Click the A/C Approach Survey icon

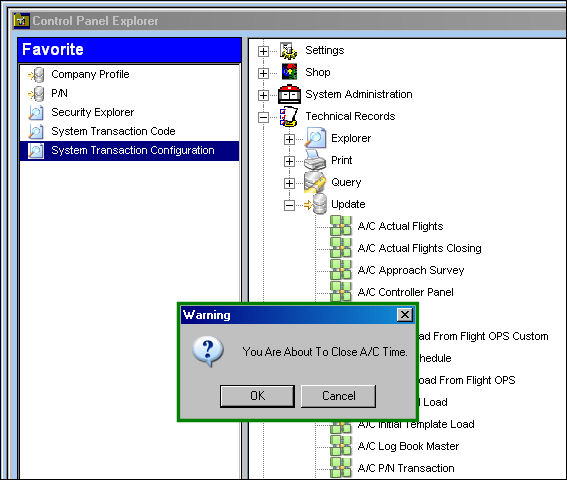[x=341, y=270]
